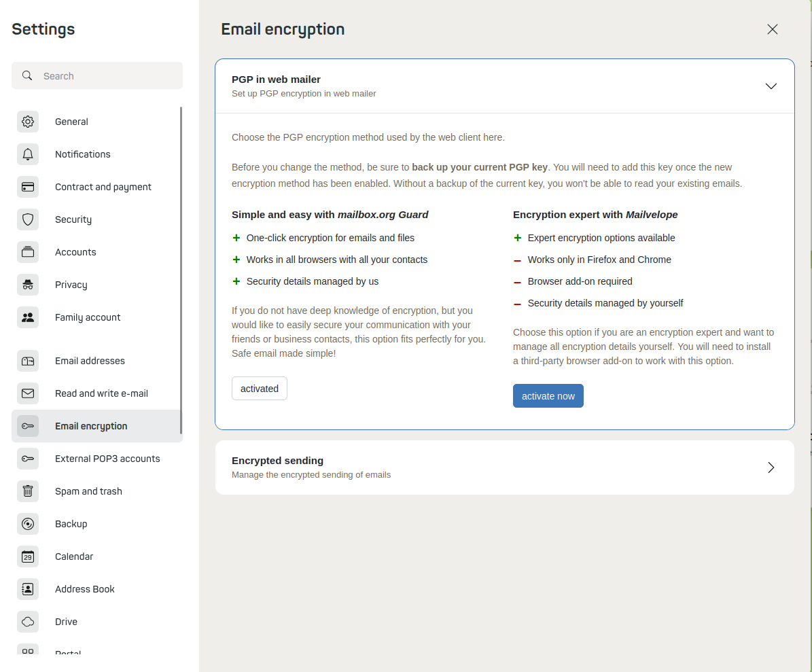Open Privacy settings via its icon
Screen dimensions: 812x672
[28, 285]
